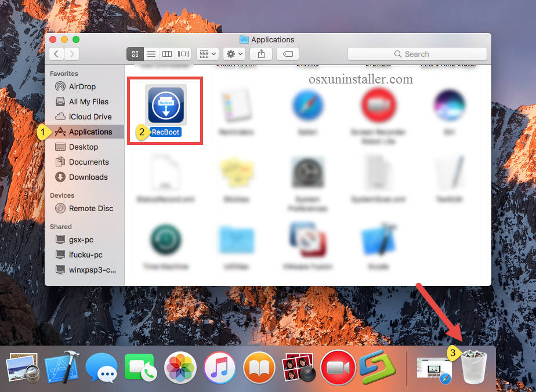Open the action gear menu
Image resolution: width=536 pixels, height=392 pixels.
tap(234, 53)
